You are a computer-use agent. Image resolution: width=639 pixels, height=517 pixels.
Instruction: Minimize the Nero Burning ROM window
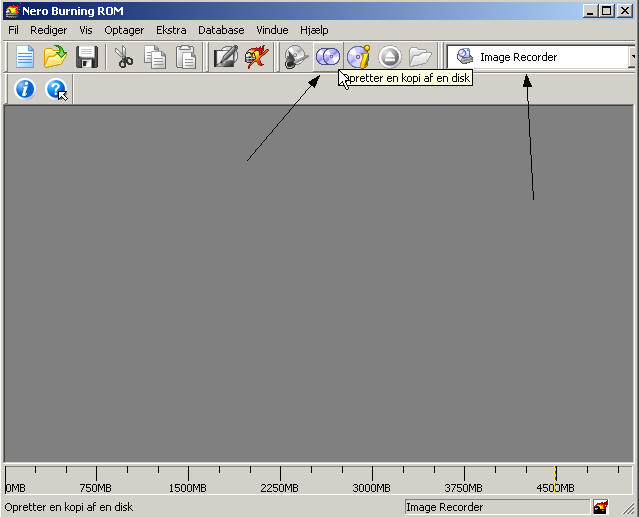[x=590, y=11]
